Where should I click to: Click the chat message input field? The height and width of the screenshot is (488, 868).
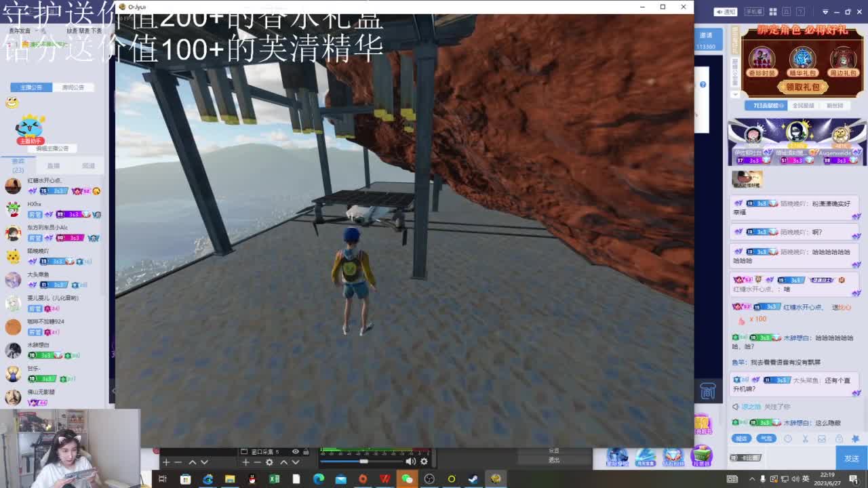click(x=781, y=458)
